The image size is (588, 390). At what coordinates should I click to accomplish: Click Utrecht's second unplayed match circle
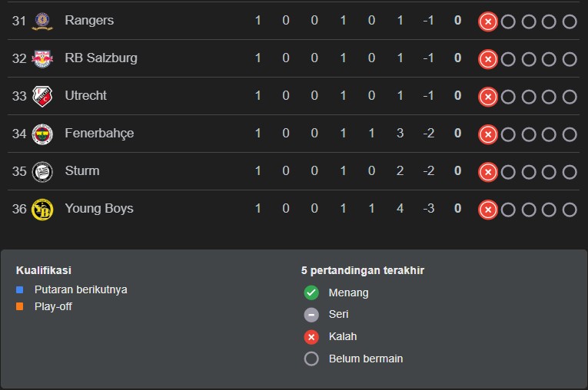(x=529, y=97)
